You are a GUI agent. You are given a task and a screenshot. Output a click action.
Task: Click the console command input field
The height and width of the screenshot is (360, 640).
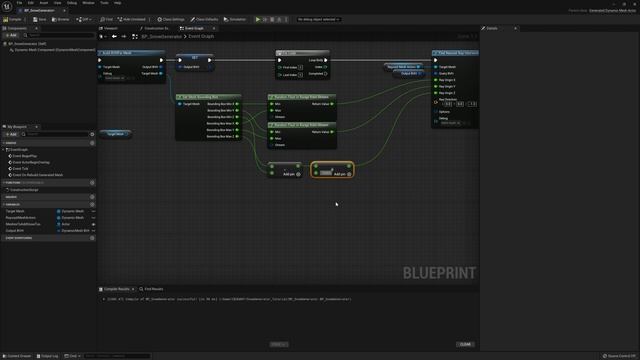point(117,356)
